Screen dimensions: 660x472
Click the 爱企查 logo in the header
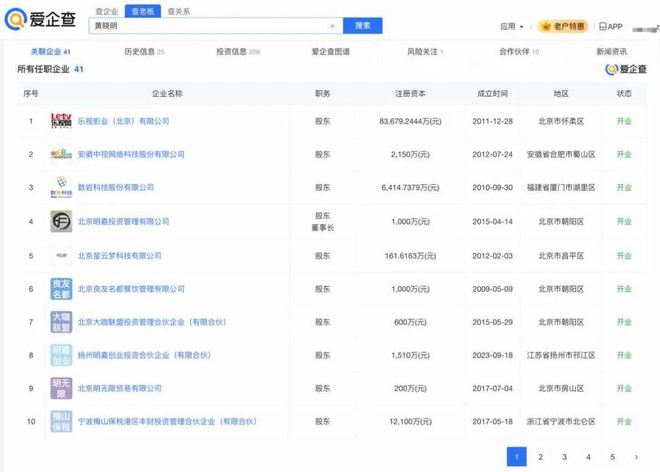[40, 19]
